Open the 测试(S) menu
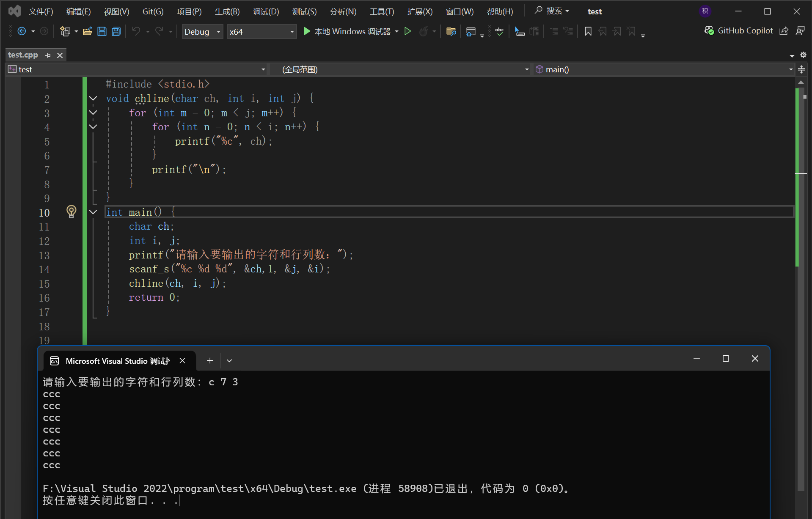 [305, 11]
